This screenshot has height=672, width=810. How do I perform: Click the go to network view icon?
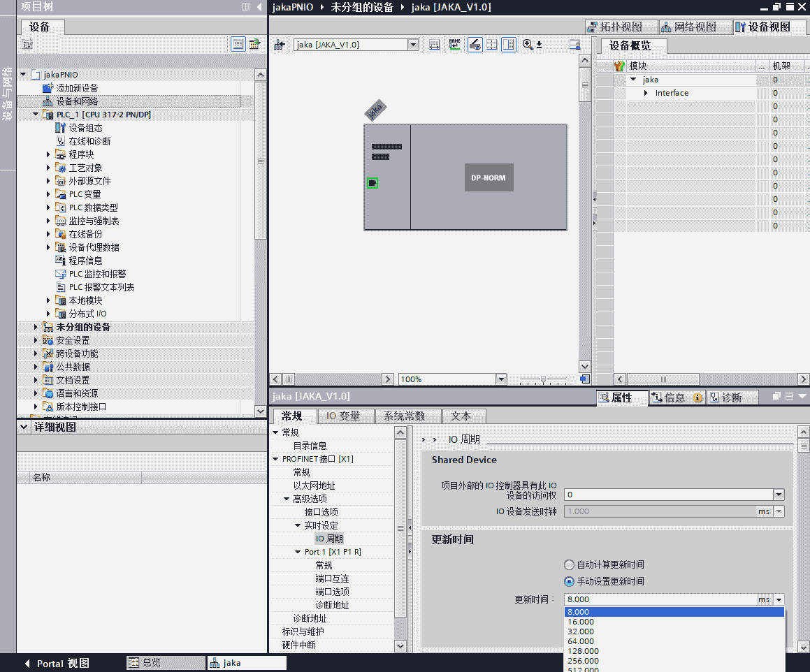pos(280,45)
